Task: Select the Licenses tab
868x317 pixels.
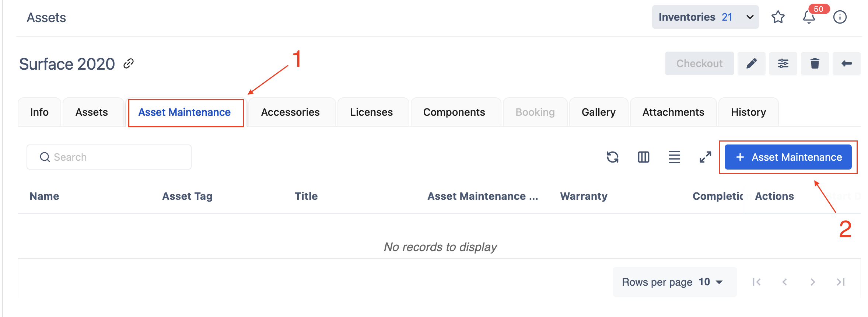Action: point(371,112)
